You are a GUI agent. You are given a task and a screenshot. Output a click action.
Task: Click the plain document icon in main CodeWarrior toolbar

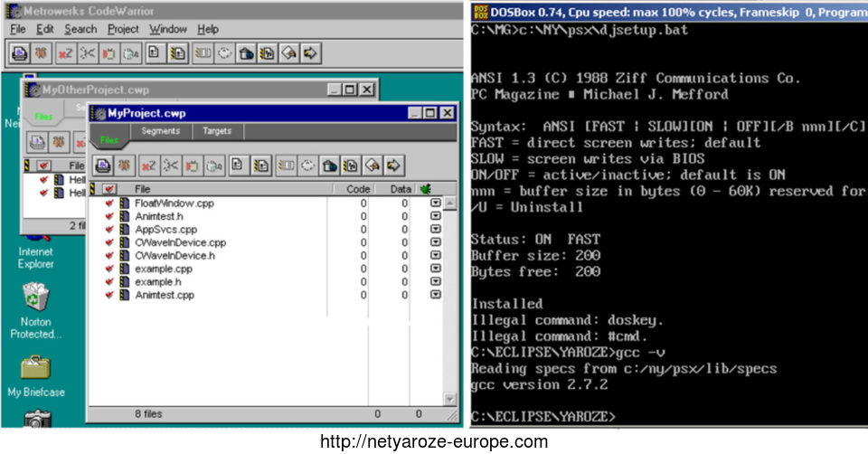pyautogui.click(x=155, y=53)
